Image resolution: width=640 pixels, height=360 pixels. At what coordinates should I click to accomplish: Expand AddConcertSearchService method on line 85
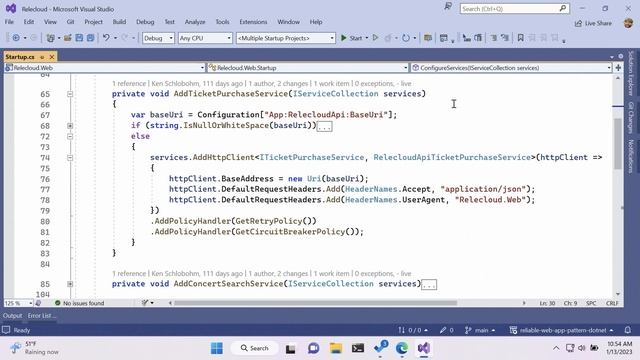click(70, 284)
